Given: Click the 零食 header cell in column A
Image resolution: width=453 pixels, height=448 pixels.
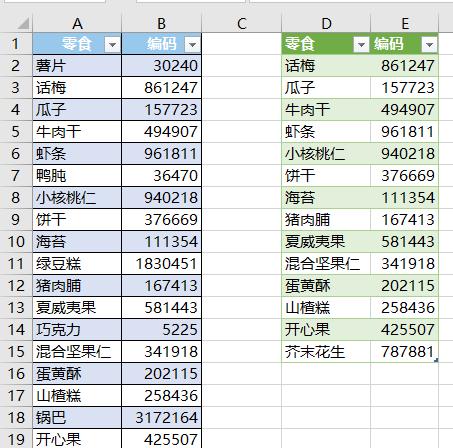Looking at the screenshot, I should (x=77, y=44).
